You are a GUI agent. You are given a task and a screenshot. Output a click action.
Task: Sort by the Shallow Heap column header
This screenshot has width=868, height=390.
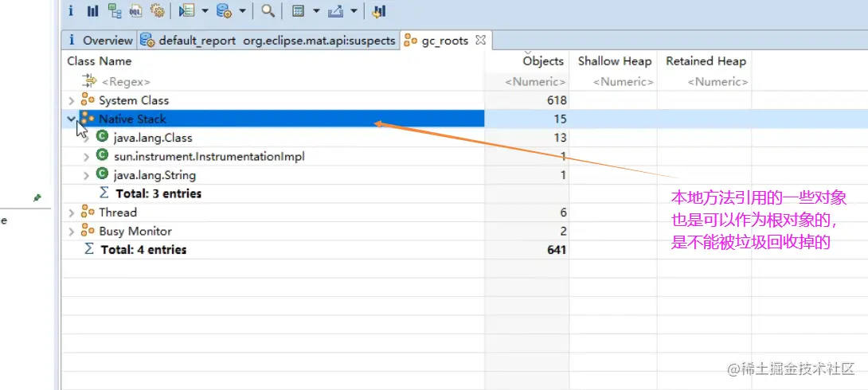pyautogui.click(x=615, y=60)
